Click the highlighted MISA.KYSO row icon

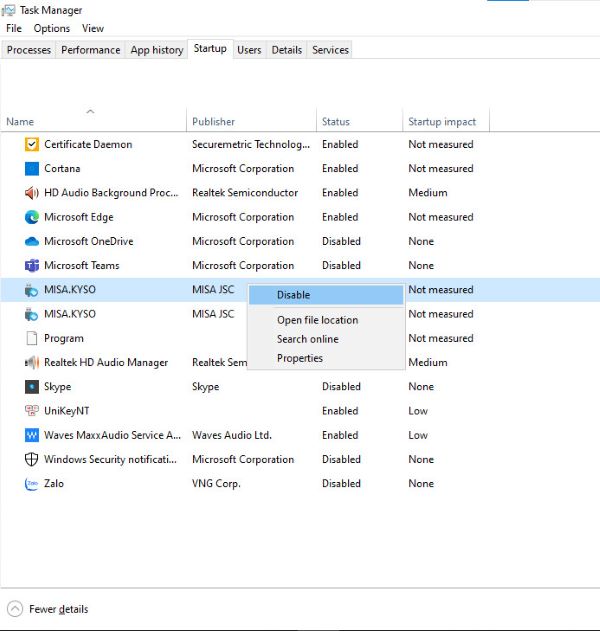[x=32, y=290]
